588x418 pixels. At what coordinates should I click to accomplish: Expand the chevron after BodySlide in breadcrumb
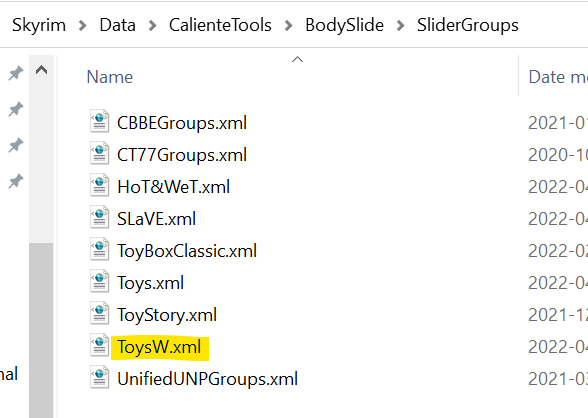400,26
